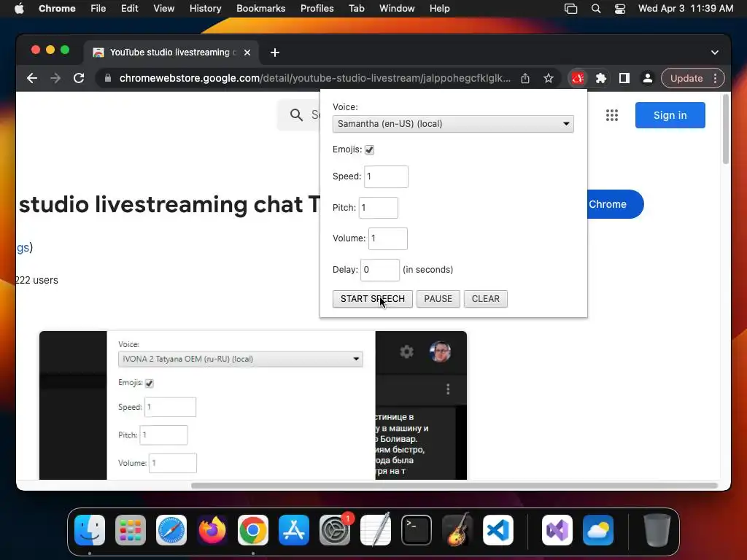Click the web store search magnifier icon
This screenshot has height=560, width=747.
point(296,114)
